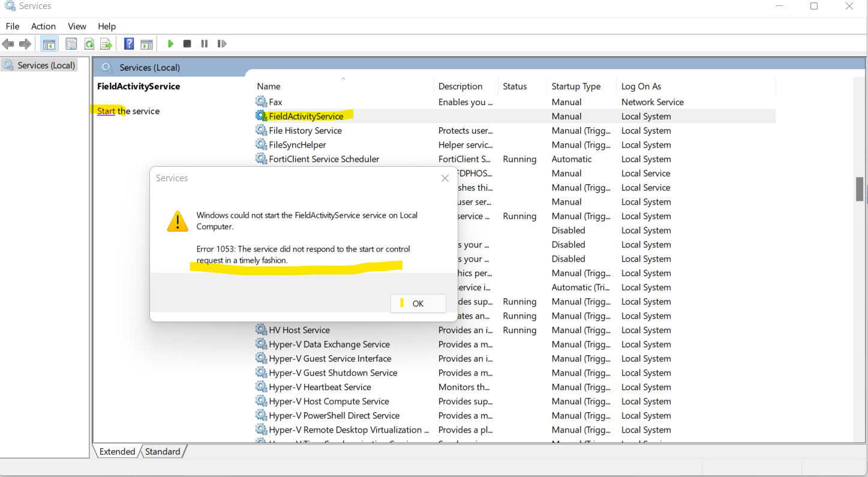Select Hyper-V Data Exchange Service
This screenshot has width=868, height=477.
515,344
